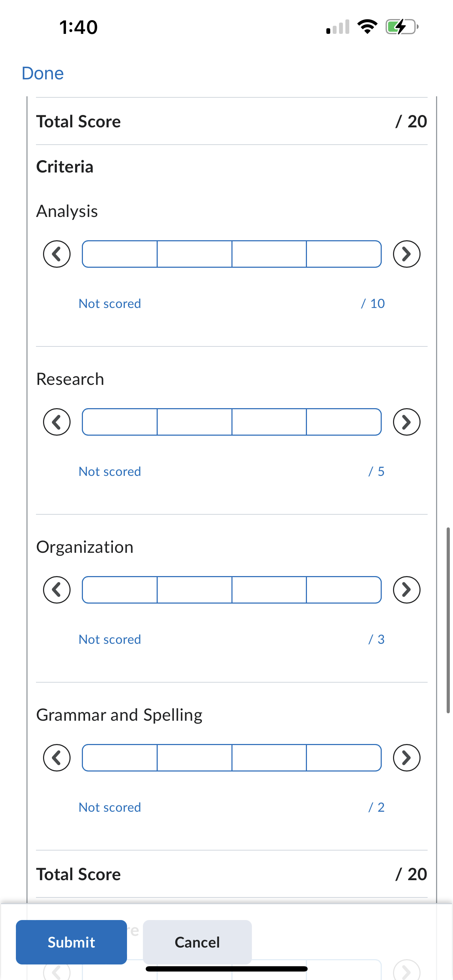Tap Grammar and Spelling next level arrow

[x=406, y=757]
